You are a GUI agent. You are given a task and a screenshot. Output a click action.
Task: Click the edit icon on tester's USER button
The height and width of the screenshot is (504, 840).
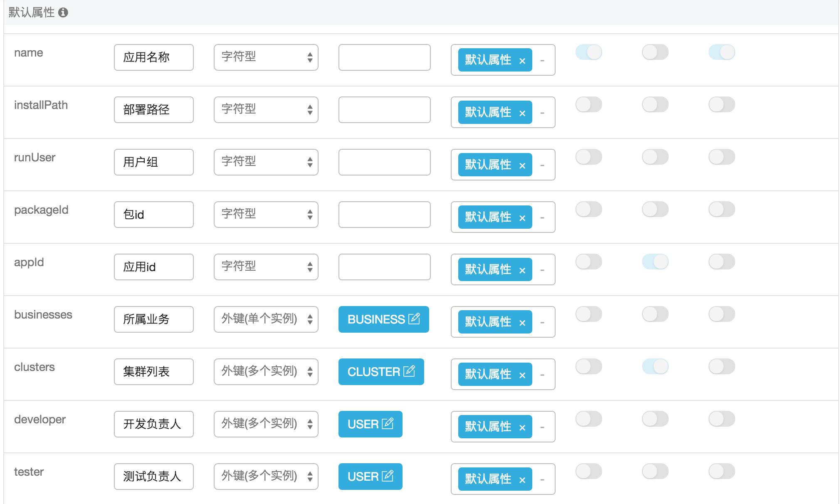pos(387,476)
